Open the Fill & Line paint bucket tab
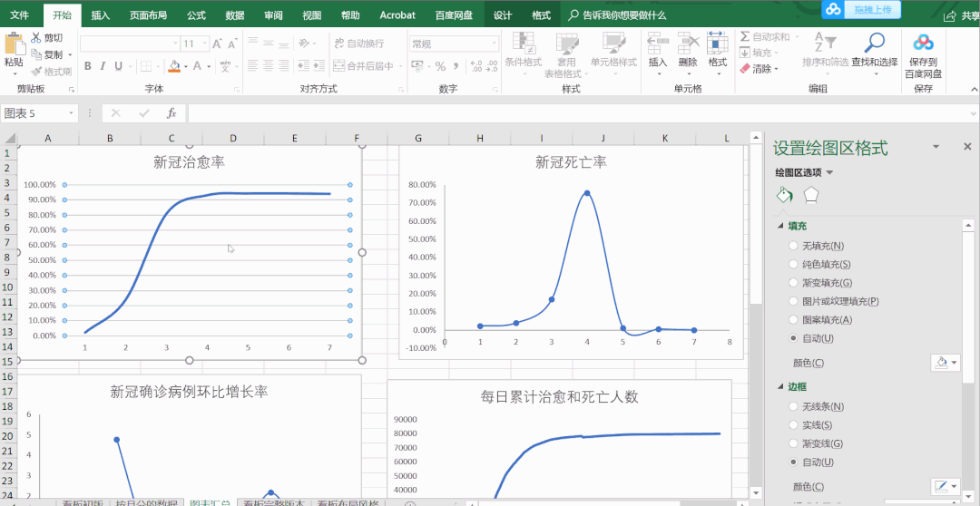Image resolution: width=980 pixels, height=506 pixels. click(784, 196)
